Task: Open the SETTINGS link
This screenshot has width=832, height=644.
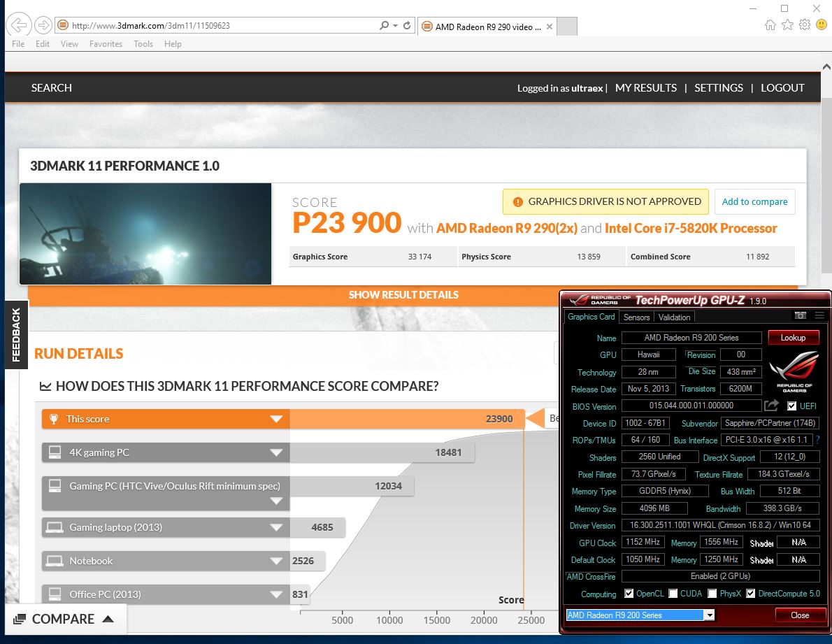Action: coord(719,88)
